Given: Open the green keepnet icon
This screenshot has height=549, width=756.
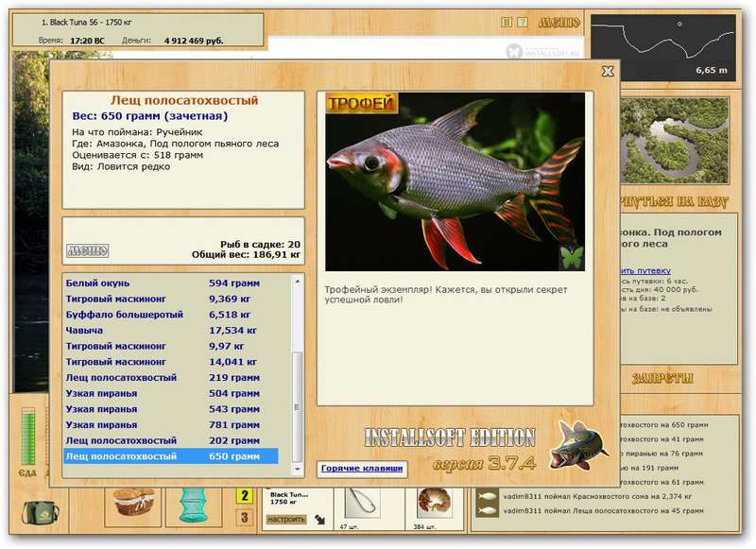Looking at the screenshot, I should 195,506.
